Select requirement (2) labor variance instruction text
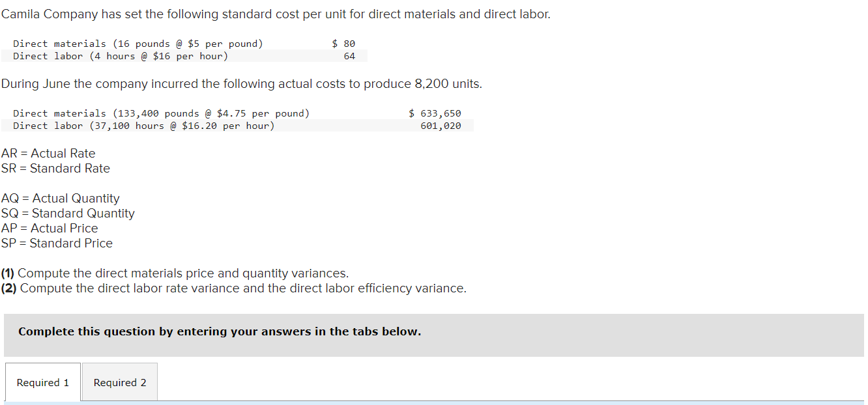 click(x=233, y=288)
